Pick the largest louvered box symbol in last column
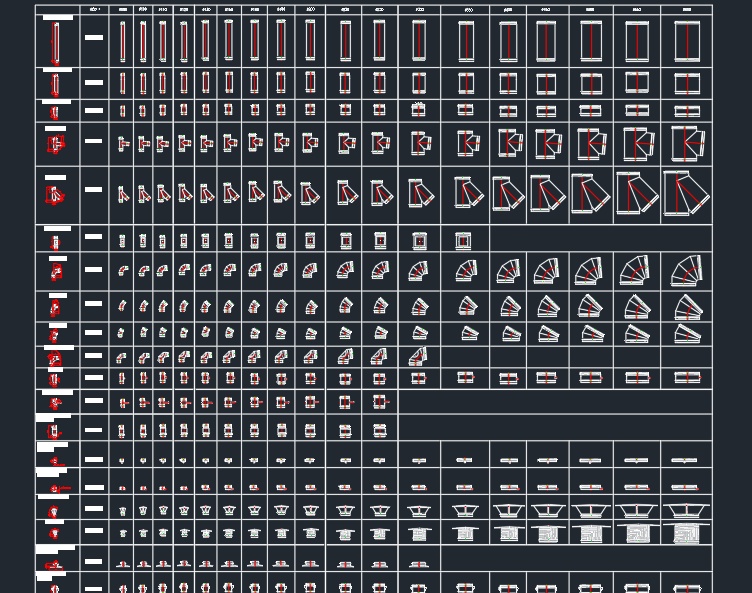This screenshot has height=593, width=752. coord(687,534)
